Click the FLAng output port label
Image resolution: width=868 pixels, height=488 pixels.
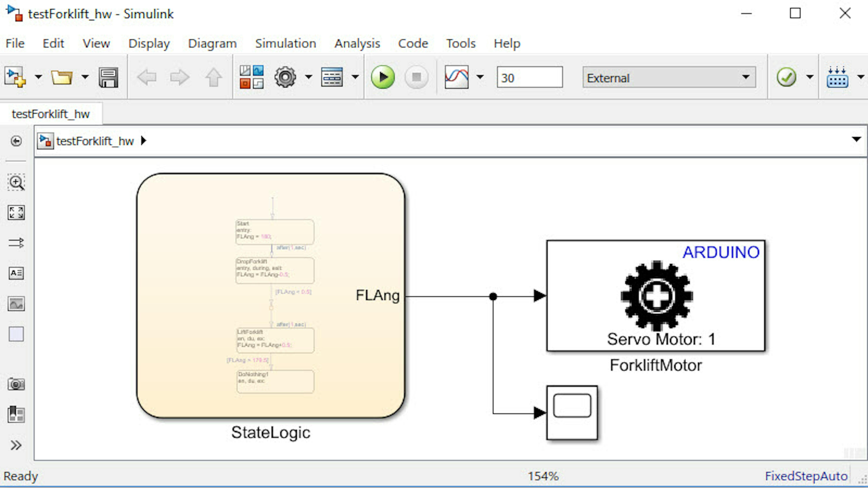378,295
